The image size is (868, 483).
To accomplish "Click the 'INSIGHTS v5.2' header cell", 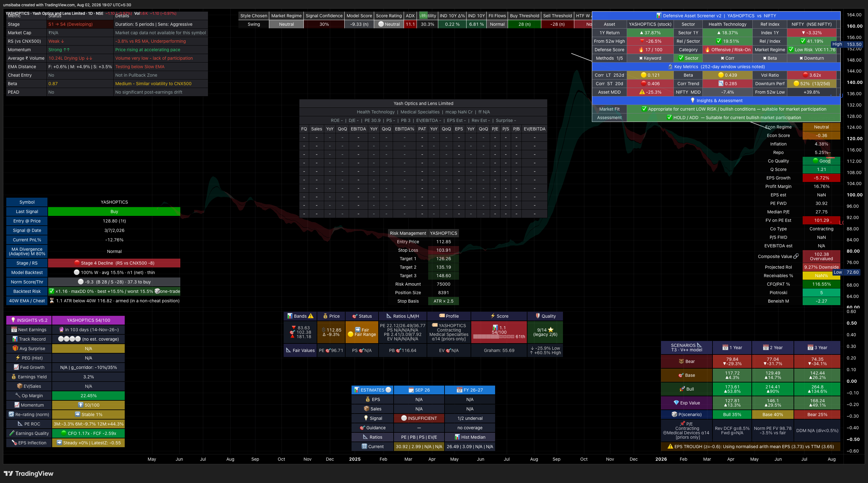I will [29, 320].
